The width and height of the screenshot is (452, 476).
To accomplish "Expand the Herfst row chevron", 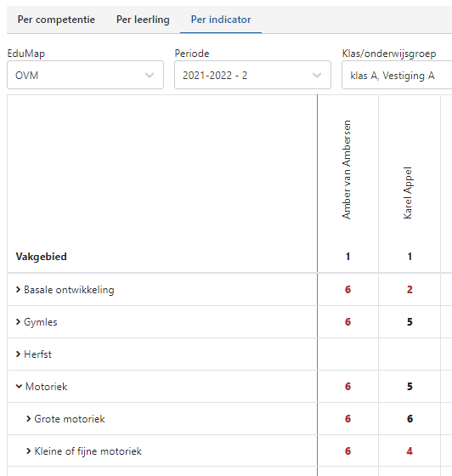I will point(18,354).
